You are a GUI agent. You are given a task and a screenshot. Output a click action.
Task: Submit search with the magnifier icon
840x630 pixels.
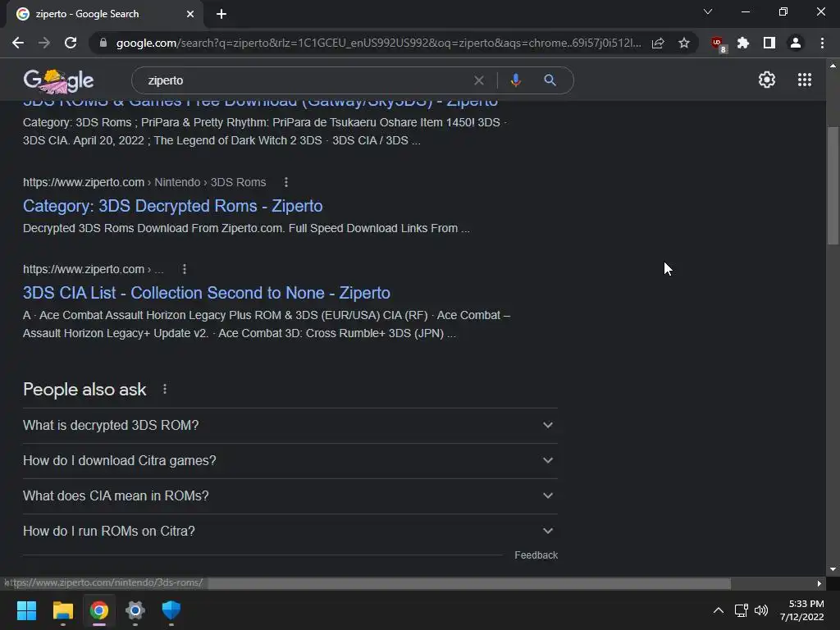pyautogui.click(x=550, y=80)
